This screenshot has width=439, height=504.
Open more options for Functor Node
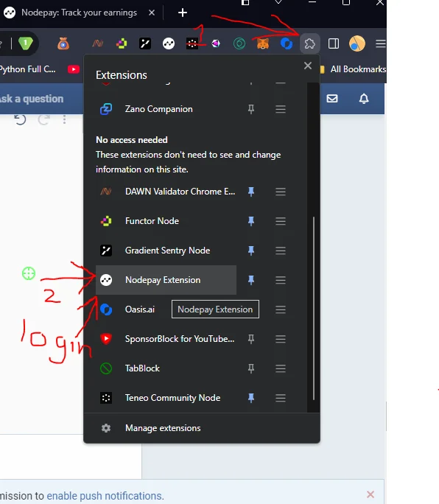281,221
